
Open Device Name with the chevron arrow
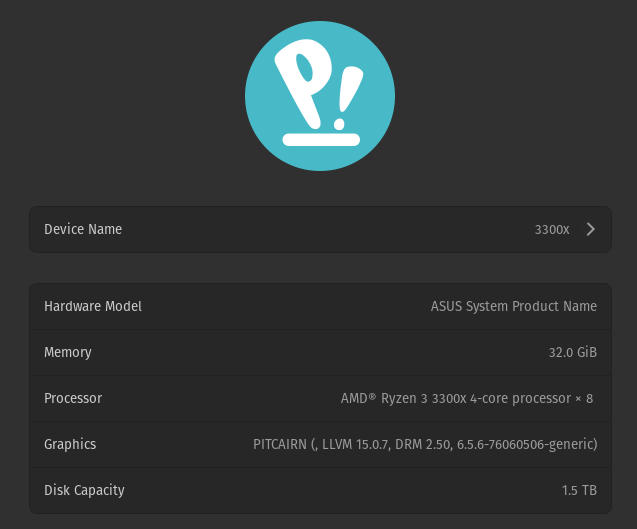click(x=590, y=229)
